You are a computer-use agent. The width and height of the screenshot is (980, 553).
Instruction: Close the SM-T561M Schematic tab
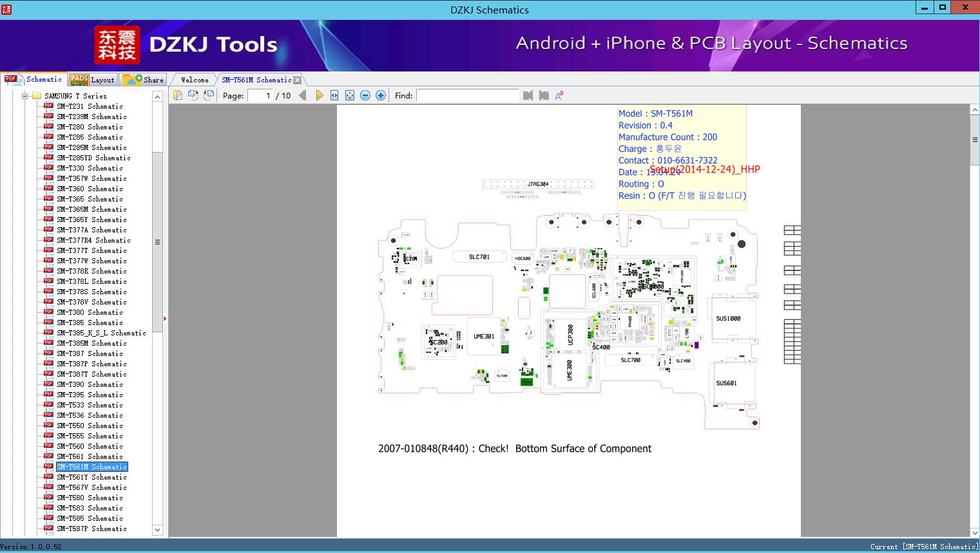pyautogui.click(x=298, y=80)
